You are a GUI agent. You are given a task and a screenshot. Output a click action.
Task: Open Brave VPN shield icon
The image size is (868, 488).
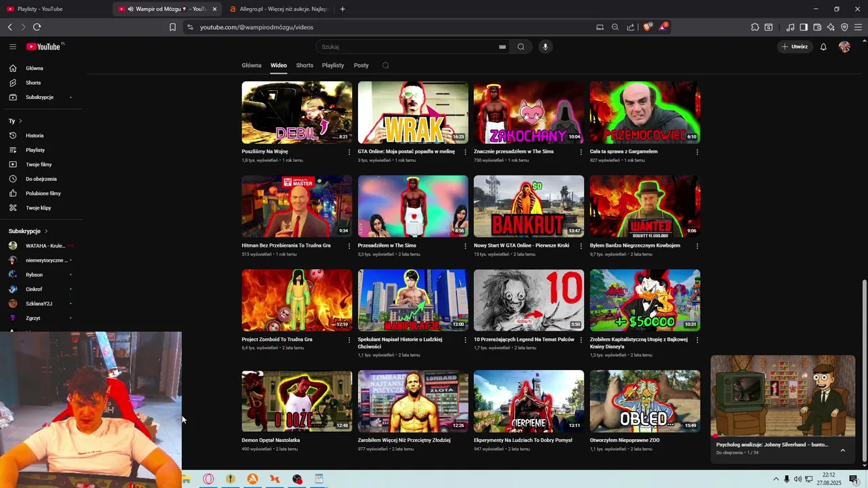pyautogui.click(x=844, y=27)
